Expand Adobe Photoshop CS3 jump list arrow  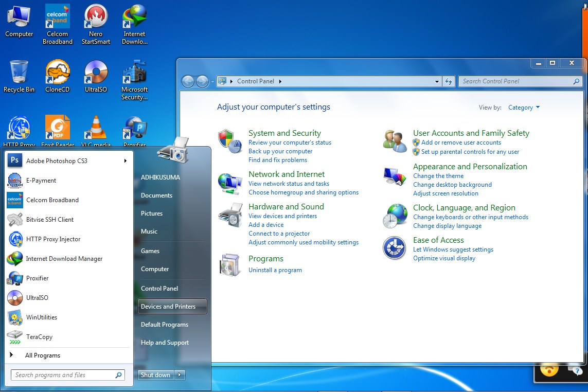(x=125, y=161)
